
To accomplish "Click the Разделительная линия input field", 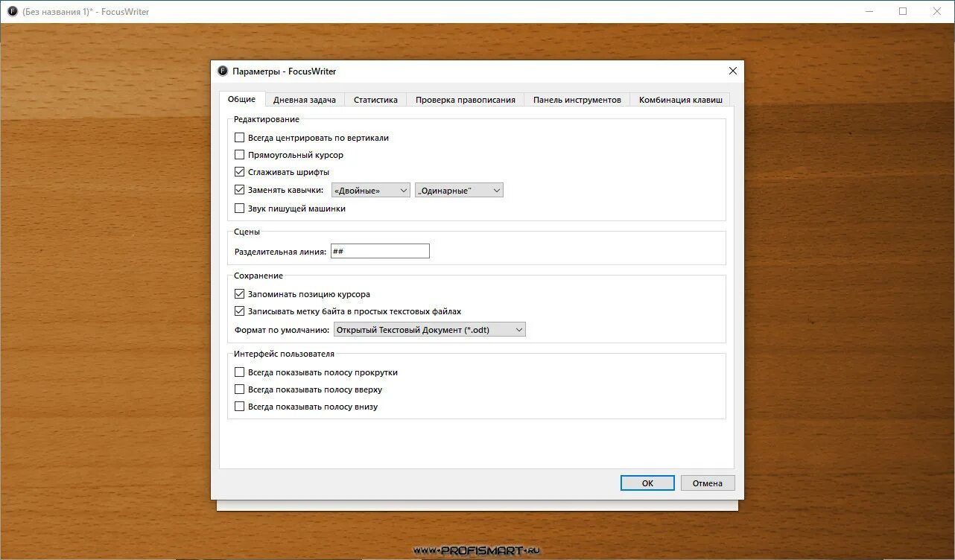I will (x=380, y=251).
